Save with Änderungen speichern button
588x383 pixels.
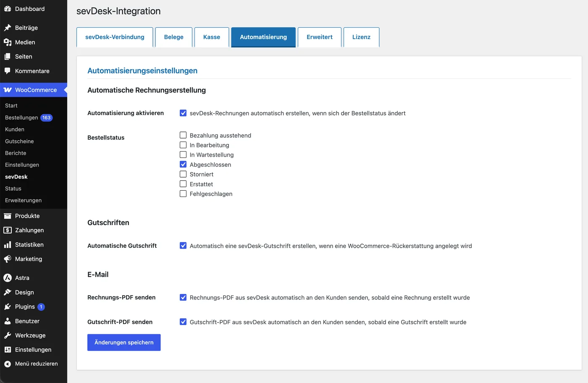click(124, 342)
